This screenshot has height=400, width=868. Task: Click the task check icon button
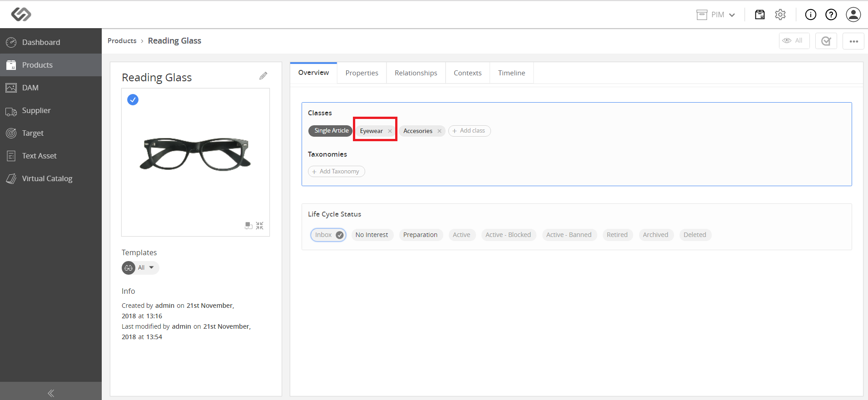point(826,41)
